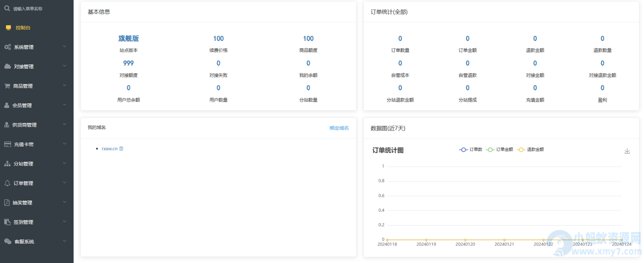This screenshot has width=644, height=263.
Task: Click the 订单数量 statistic label
Action: coord(400,51)
